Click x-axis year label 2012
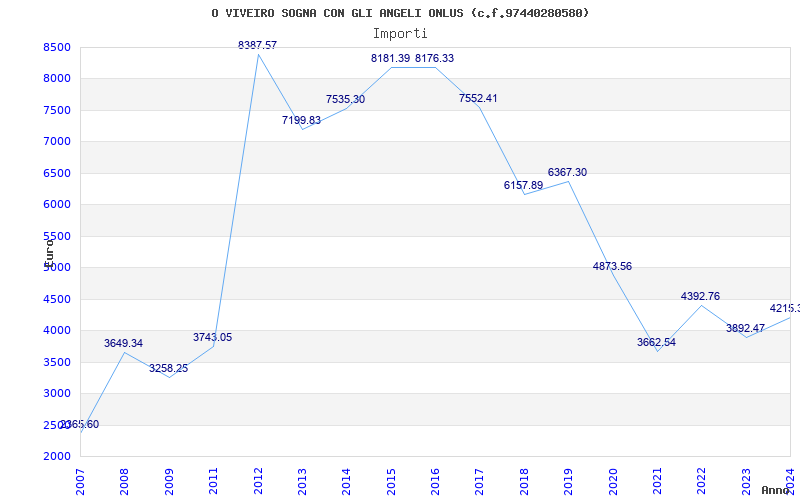 (x=258, y=482)
